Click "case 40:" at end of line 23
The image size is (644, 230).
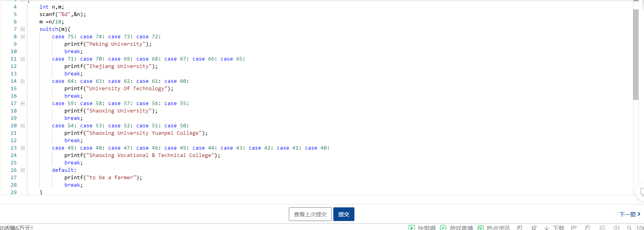(x=317, y=148)
